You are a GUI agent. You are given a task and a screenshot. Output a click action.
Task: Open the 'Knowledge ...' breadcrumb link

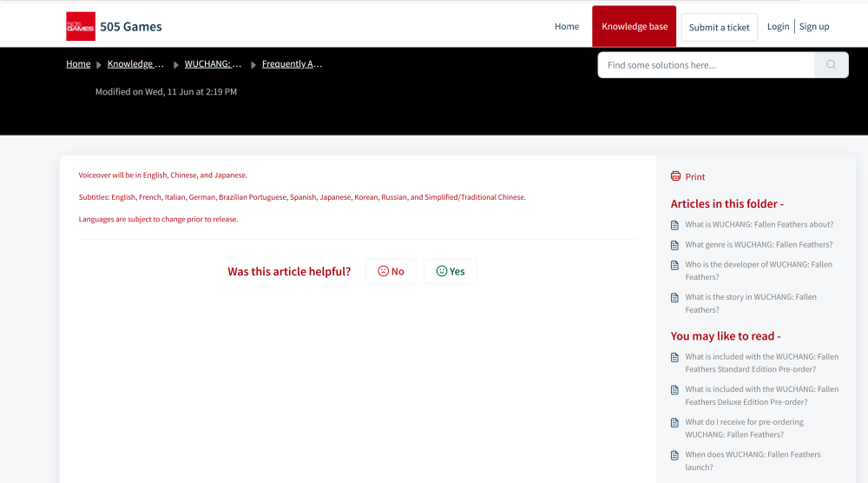(x=135, y=64)
